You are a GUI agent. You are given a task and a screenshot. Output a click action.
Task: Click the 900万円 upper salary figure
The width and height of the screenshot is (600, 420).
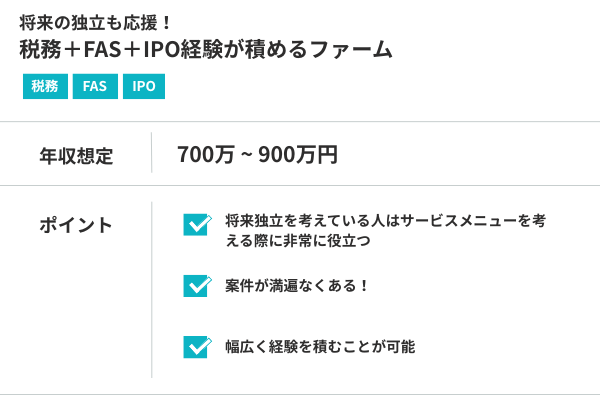pos(298,155)
